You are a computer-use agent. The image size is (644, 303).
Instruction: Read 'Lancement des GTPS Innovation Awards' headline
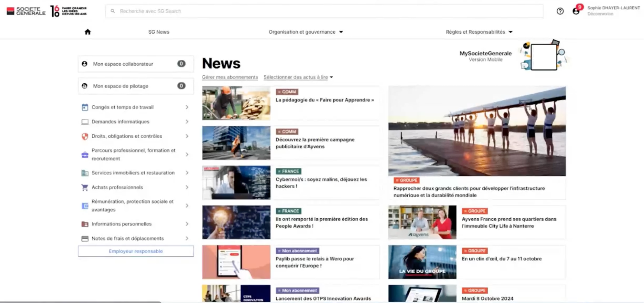point(323,299)
